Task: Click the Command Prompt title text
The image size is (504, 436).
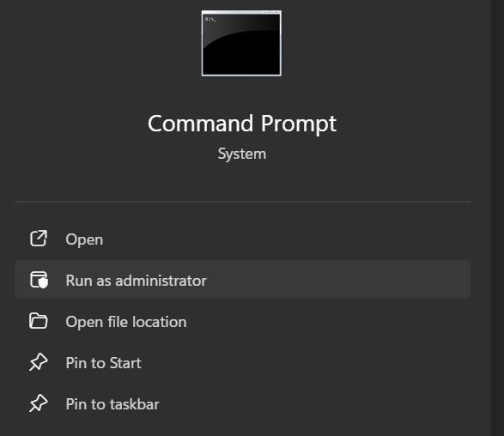Action: 242,124
